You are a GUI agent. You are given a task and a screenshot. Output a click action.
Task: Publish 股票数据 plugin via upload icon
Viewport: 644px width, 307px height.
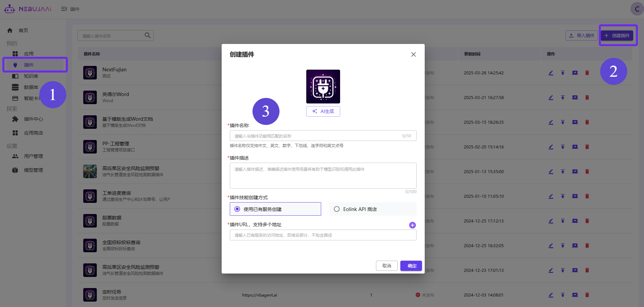[563, 220]
